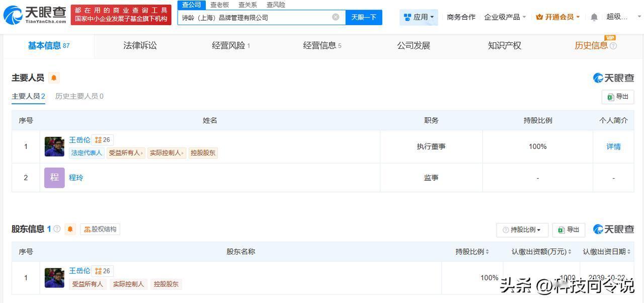Click the 监事 position cell

(431, 178)
